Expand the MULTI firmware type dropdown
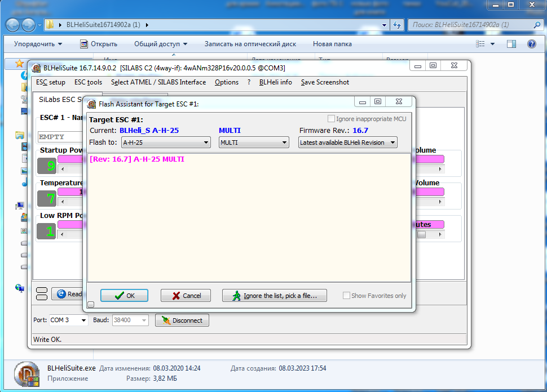This screenshot has height=392, width=547. click(254, 142)
